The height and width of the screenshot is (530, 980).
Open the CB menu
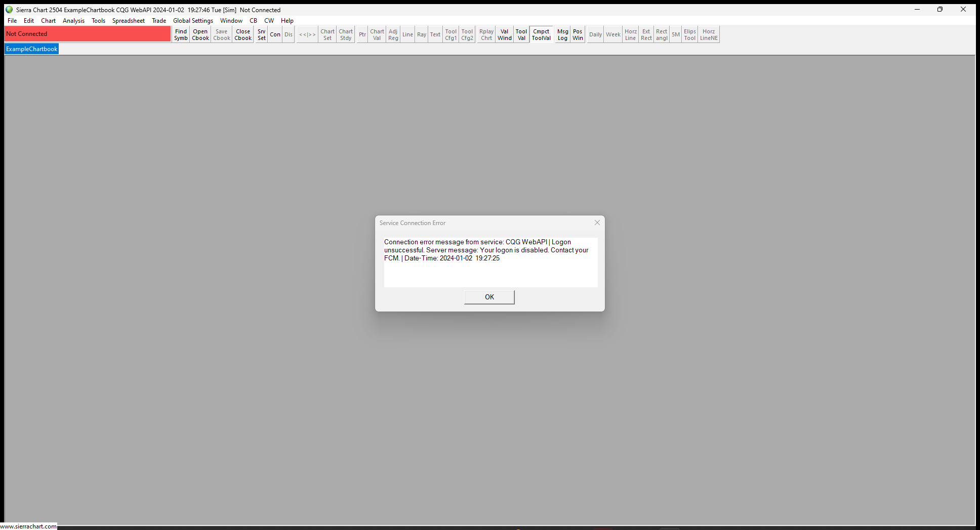[x=254, y=21]
